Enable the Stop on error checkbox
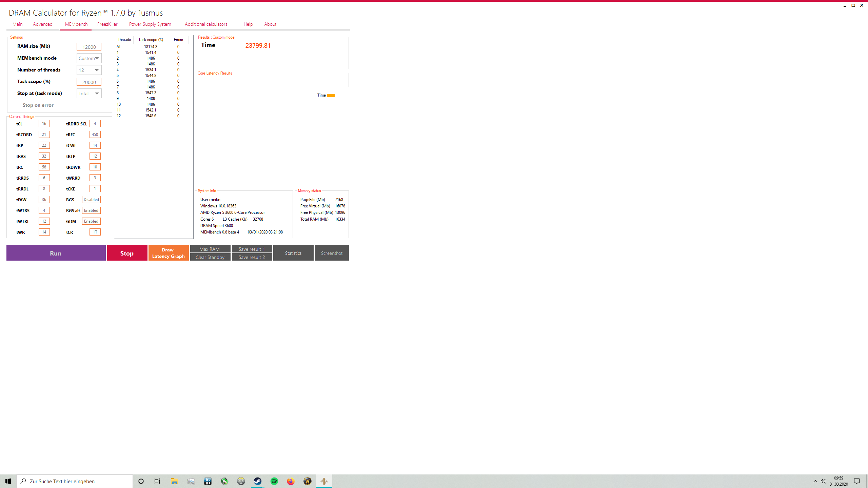The width and height of the screenshot is (868, 488). (x=18, y=105)
